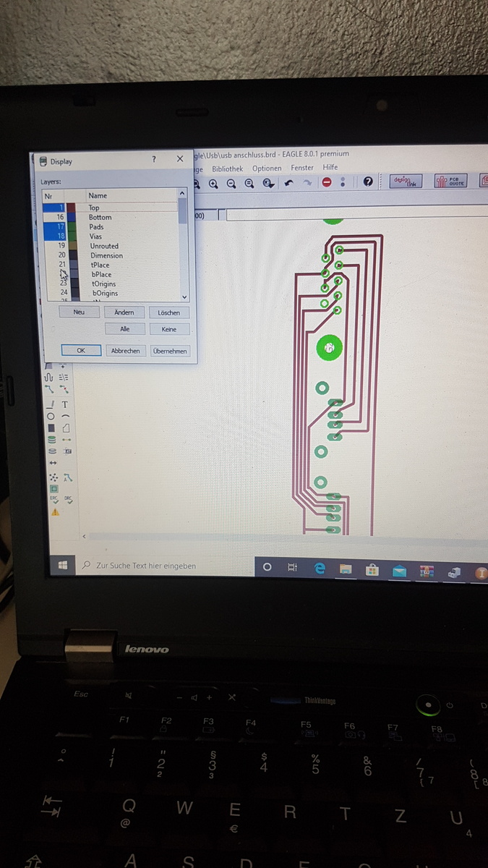This screenshot has height=868, width=488.
Task: Click the layer list scroll-up arrow
Action: 183,193
